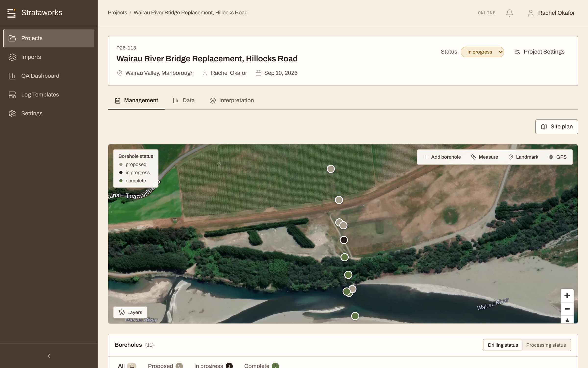Screen dimensions: 588x368
Task: Select the Landmark tool
Action: point(523,157)
